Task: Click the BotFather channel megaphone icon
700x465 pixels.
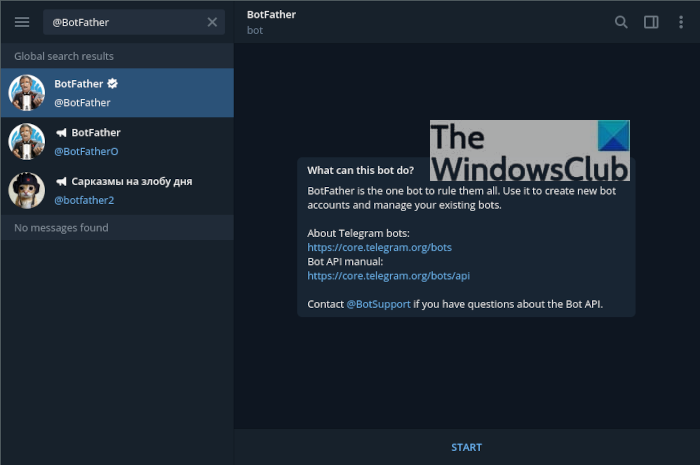Action: coord(61,133)
